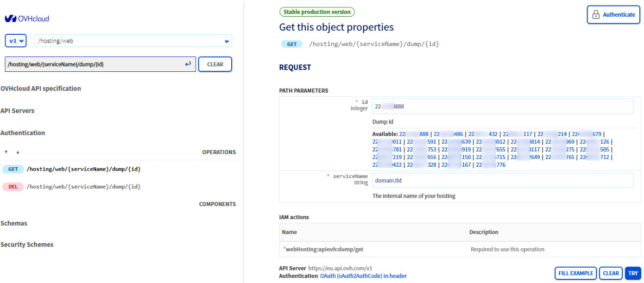
Task: Open the /hosting/web API section dropdown
Action: 133,41
